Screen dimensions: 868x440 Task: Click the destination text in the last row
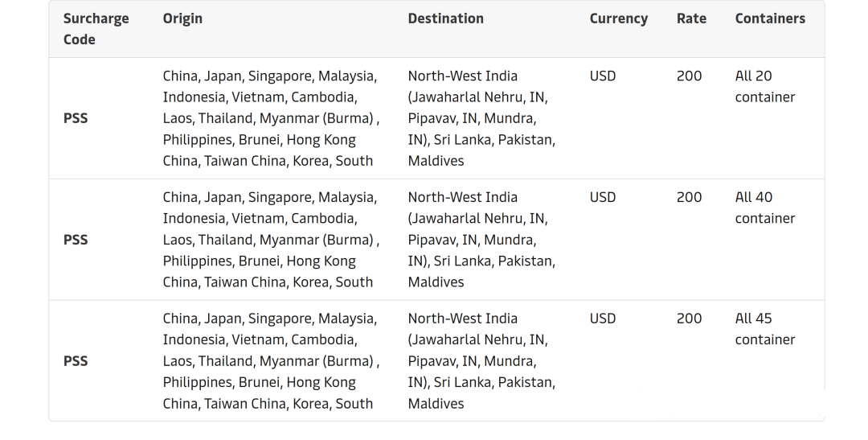pyautogui.click(x=481, y=361)
